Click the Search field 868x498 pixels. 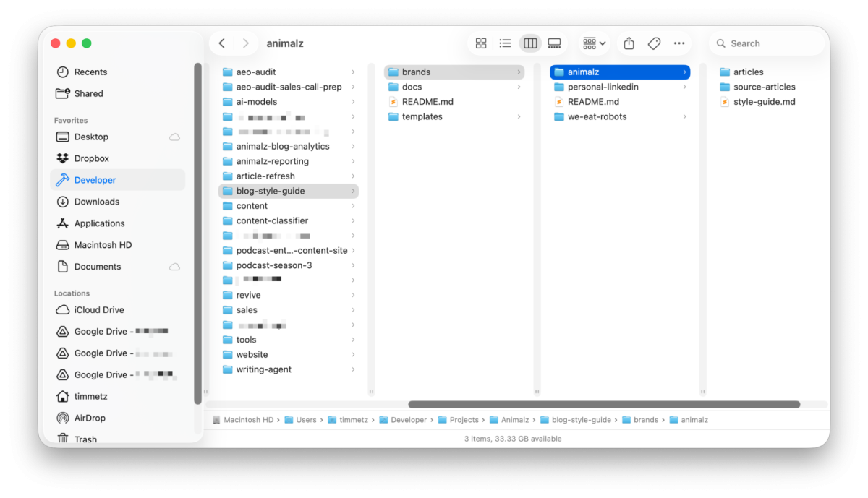pos(767,43)
